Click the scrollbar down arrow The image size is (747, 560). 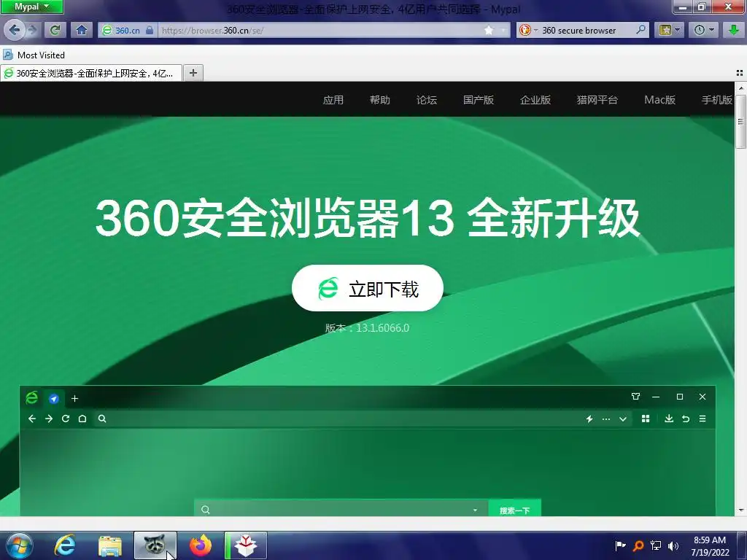[741, 510]
